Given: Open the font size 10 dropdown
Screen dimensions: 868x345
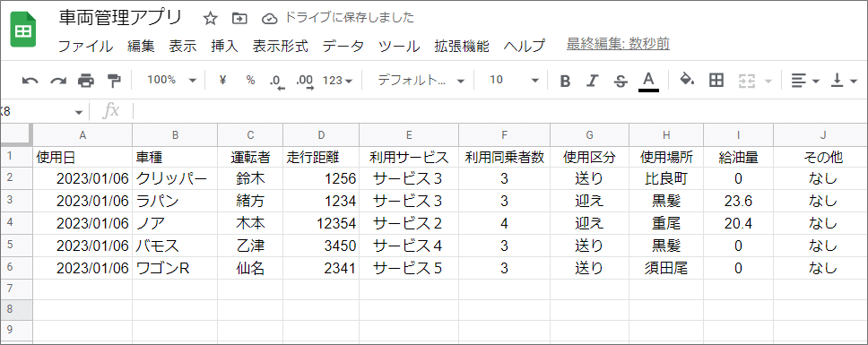Looking at the screenshot, I should 514,81.
